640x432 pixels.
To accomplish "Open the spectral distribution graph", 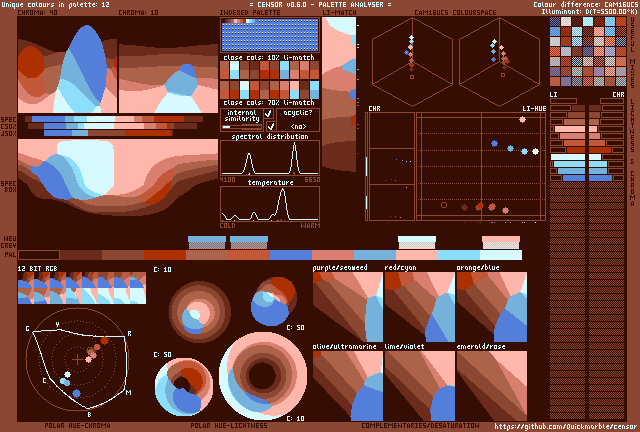I will (x=270, y=158).
